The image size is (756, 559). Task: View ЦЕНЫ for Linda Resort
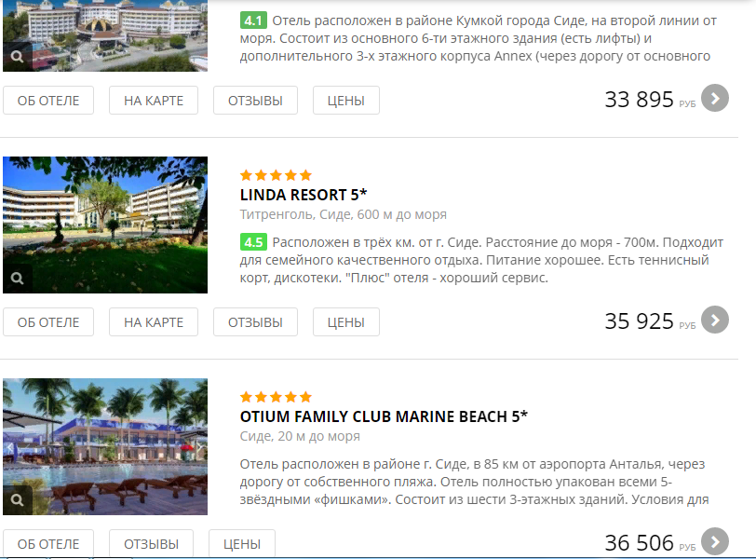[x=346, y=322]
